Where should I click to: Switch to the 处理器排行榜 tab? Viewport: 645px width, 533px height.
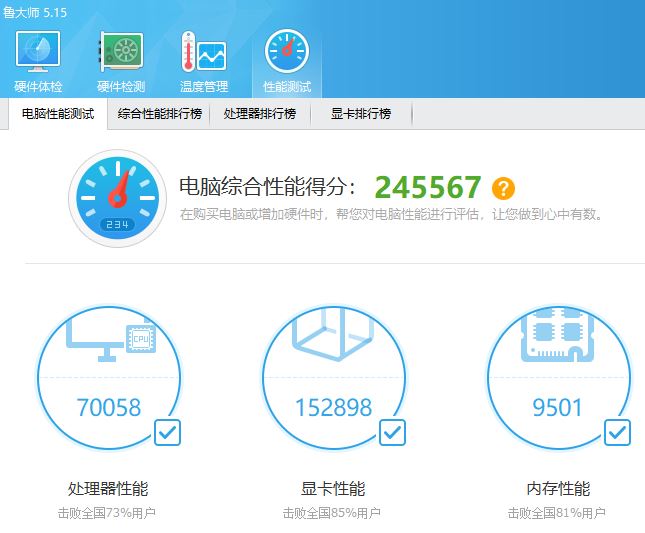click(260, 114)
